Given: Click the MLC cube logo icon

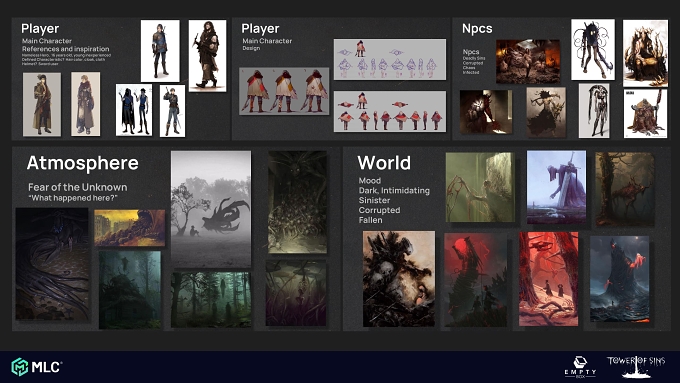Looking at the screenshot, I should (20, 367).
